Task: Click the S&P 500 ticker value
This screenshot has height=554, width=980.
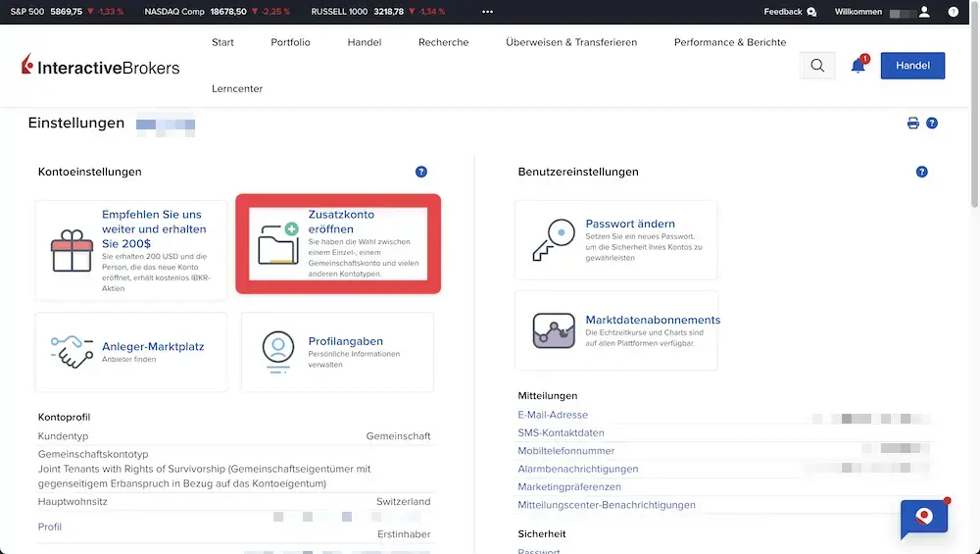Action: (x=67, y=12)
